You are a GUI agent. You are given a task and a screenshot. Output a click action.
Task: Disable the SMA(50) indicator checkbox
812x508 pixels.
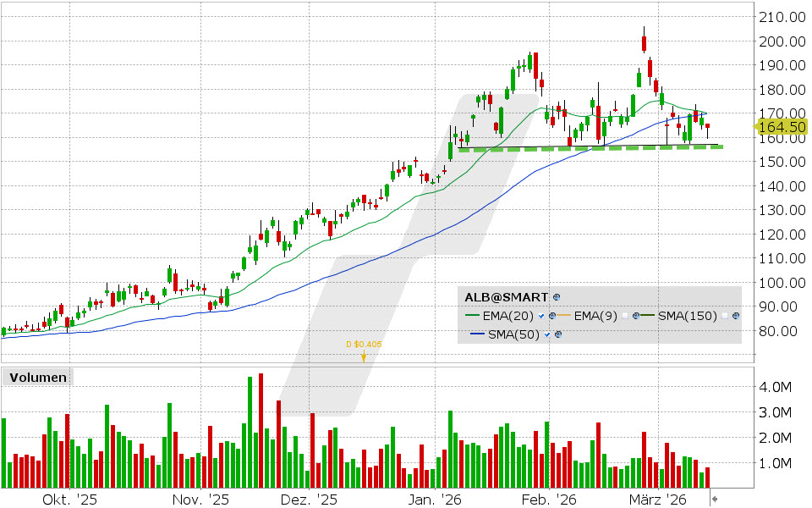coord(546,334)
